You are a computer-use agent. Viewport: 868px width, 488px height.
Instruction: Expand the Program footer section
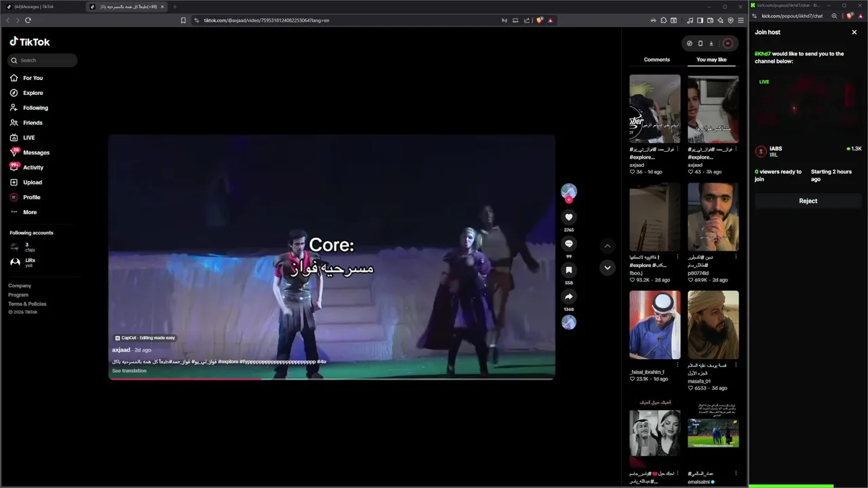(18, 295)
